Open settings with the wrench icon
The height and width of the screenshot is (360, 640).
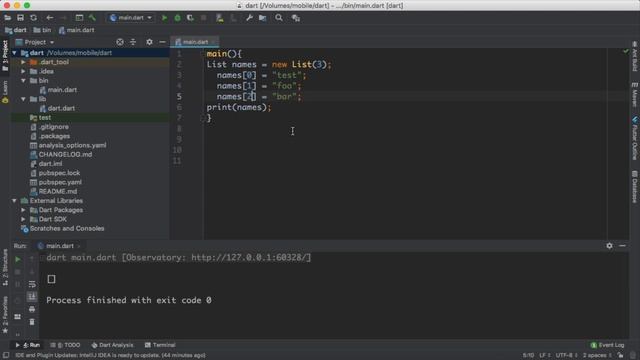tap(249, 18)
